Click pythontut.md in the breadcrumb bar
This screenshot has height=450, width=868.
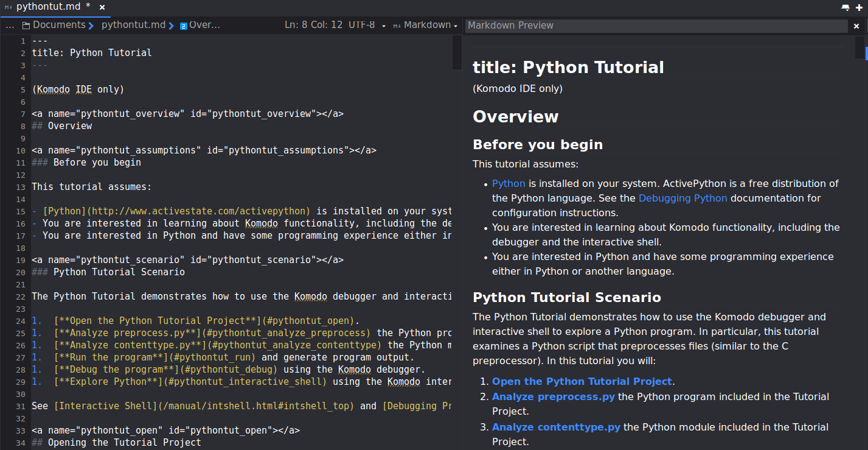click(x=133, y=25)
